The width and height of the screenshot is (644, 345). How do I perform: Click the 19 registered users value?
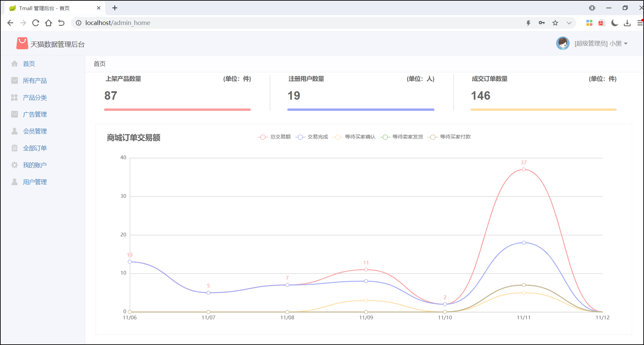pos(294,96)
